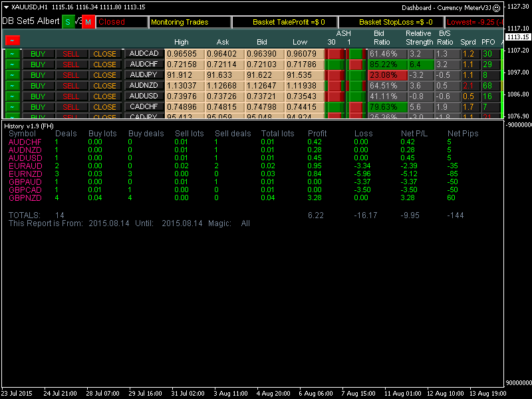Click the total Net Pips value -144
The image size is (532, 399).
pos(456,215)
